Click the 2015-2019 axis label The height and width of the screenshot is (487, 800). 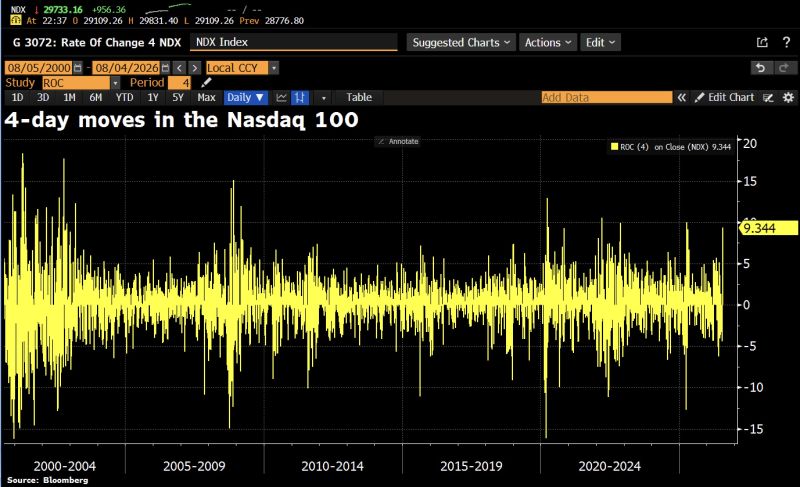(x=471, y=466)
